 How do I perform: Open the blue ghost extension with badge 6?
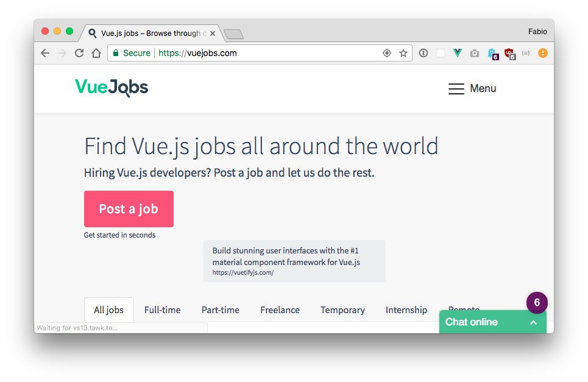(493, 54)
